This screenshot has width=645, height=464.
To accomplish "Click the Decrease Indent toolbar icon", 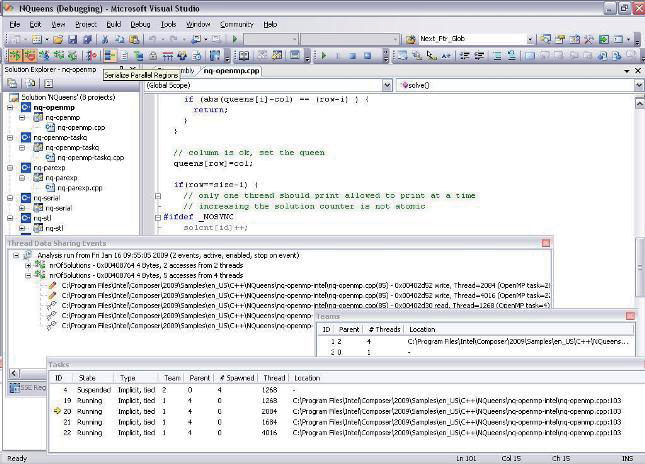I will click(x=465, y=56).
